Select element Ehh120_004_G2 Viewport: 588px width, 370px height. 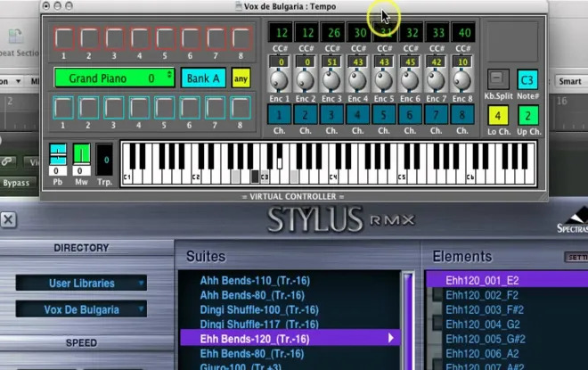(x=483, y=325)
